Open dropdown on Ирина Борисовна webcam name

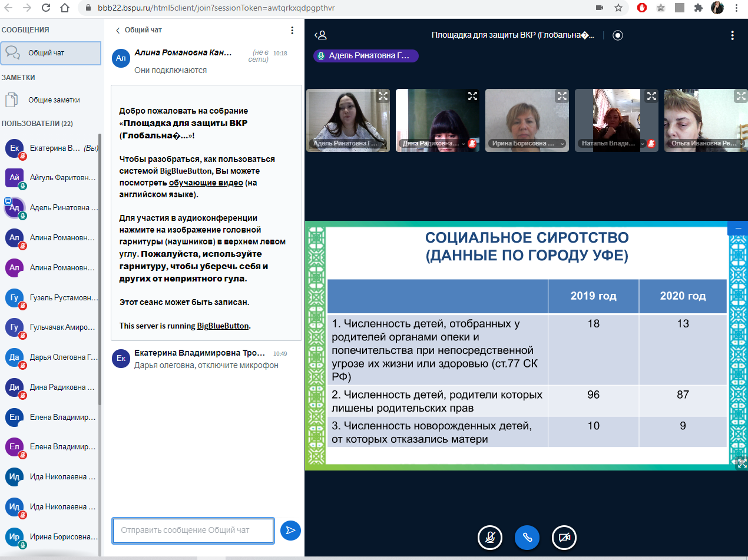pos(562,143)
